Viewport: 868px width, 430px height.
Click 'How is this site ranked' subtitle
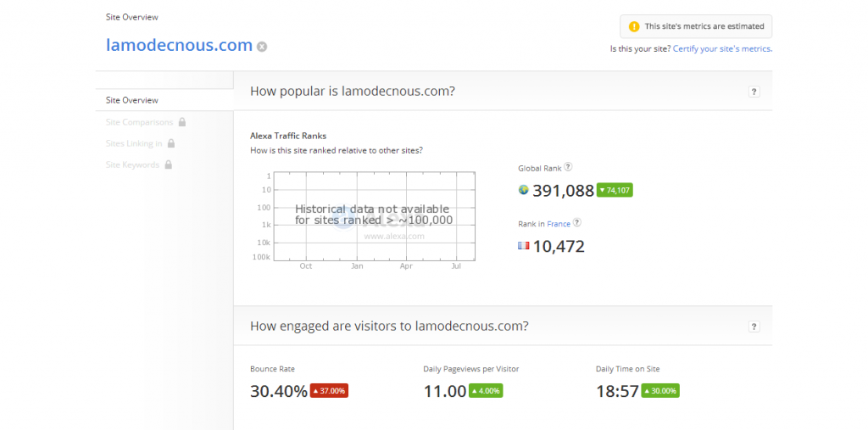pos(337,150)
